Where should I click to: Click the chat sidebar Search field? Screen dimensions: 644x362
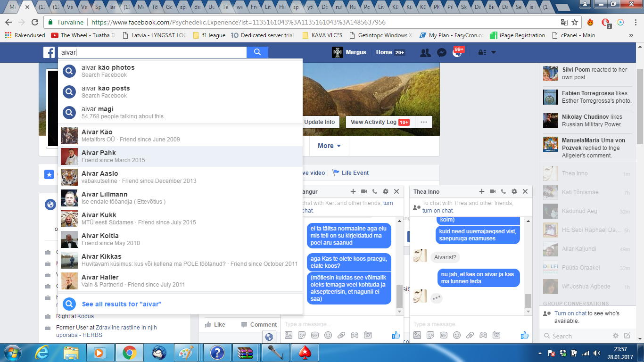pos(577,336)
